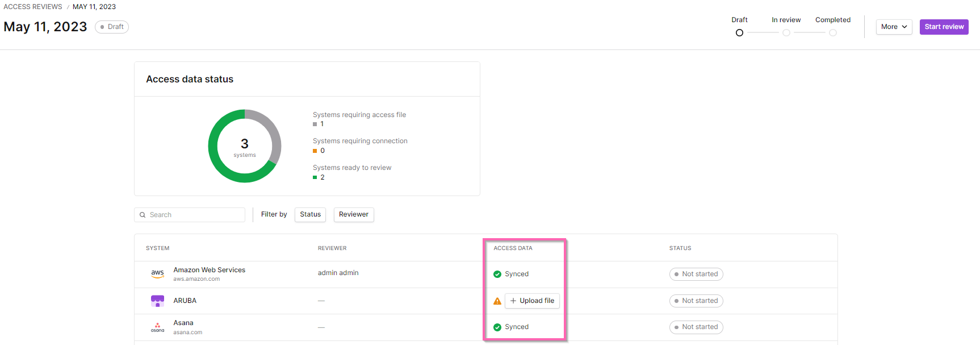980x345 pixels.
Task: Click the asana.com domain text
Action: point(188,332)
